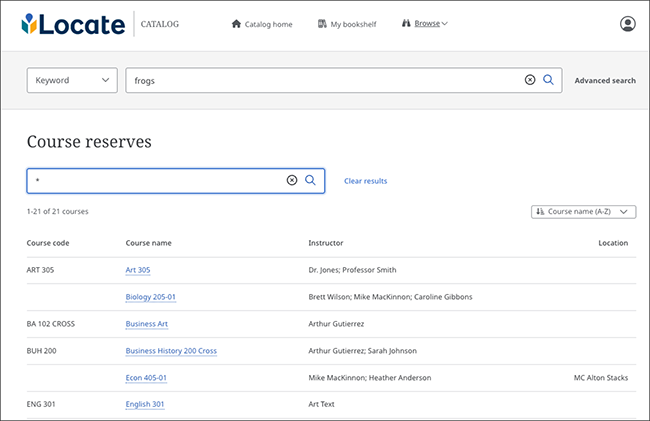This screenshot has width=650, height=421.
Task: Clear the course reserves search text
Action: 292,180
